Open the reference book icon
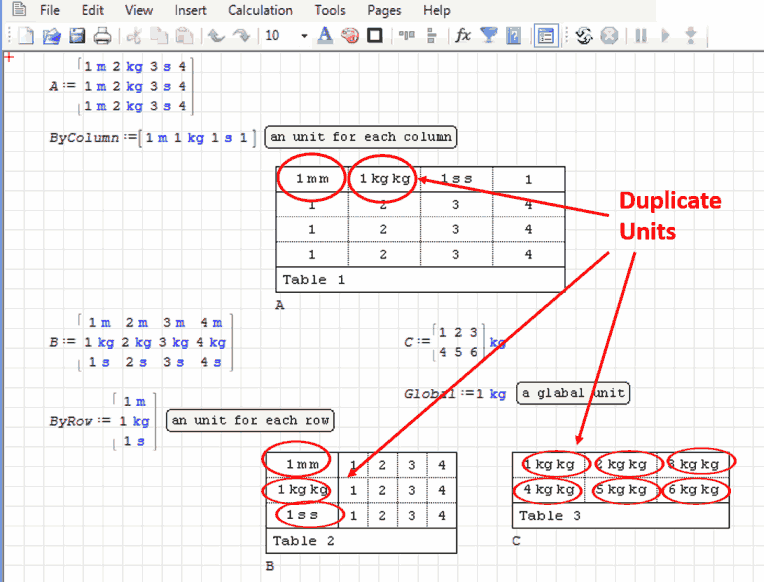The height and width of the screenshot is (582, 764). [x=513, y=36]
